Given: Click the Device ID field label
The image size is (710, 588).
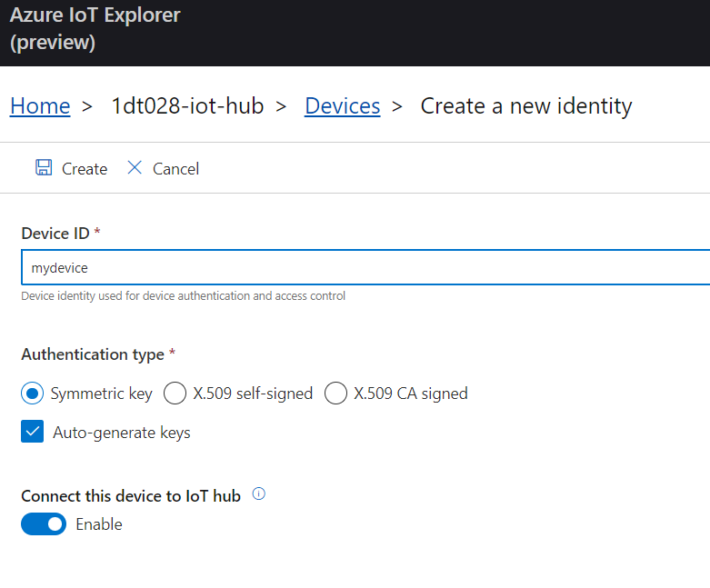Looking at the screenshot, I should [55, 234].
